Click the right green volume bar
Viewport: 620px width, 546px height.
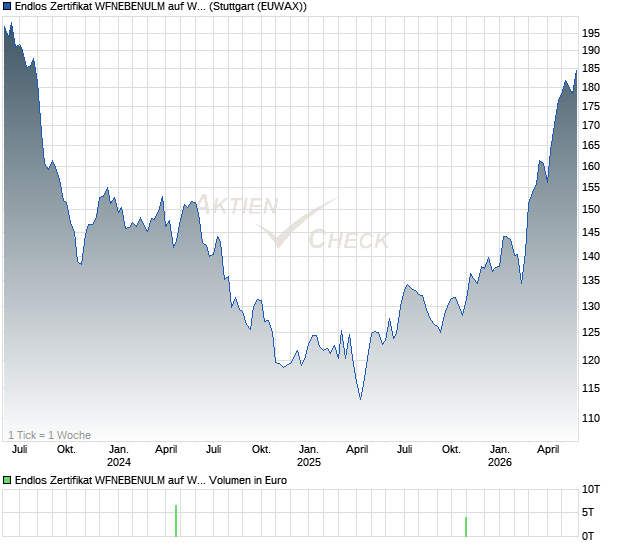point(466,527)
